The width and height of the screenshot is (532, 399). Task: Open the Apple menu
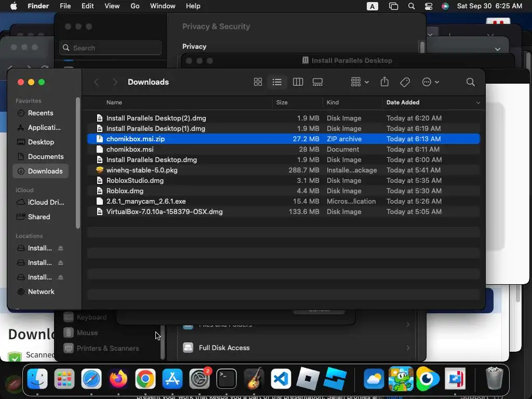pyautogui.click(x=14, y=6)
